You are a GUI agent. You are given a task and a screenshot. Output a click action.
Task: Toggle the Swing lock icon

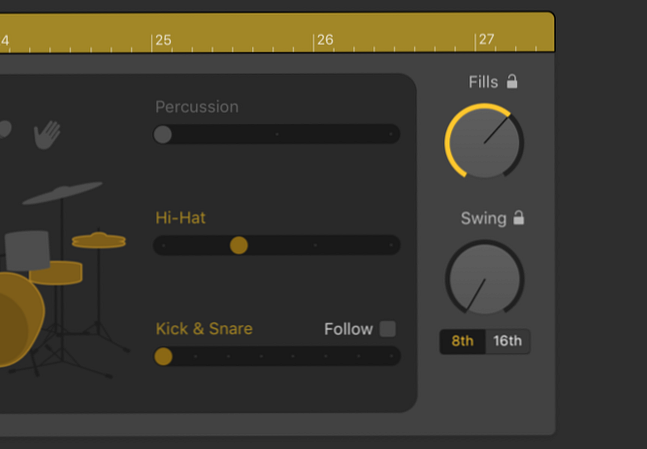(518, 218)
